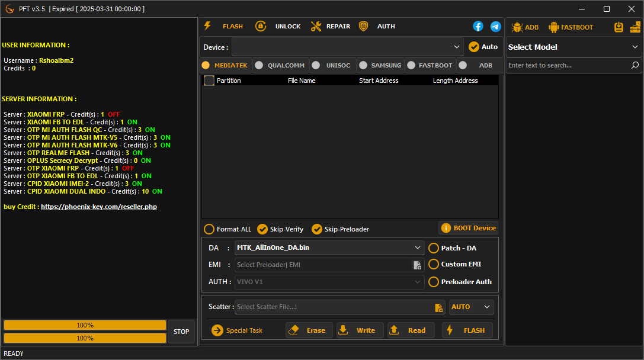Viewport: 644px width, 360px height.
Task: Enable Preloader Auth mode
Action: tap(433, 282)
